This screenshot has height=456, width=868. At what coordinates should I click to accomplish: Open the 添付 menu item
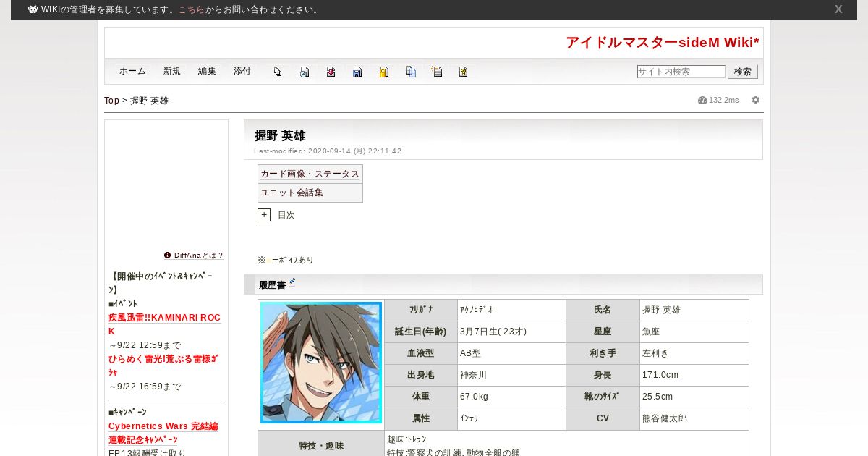[242, 72]
